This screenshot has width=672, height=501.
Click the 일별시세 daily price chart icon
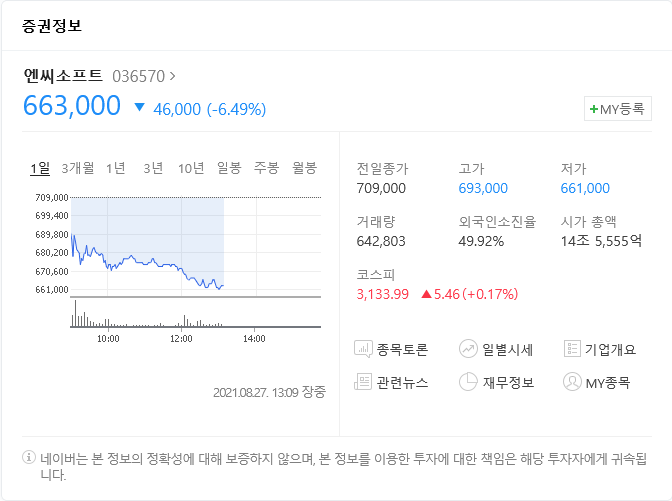[x=468, y=349]
